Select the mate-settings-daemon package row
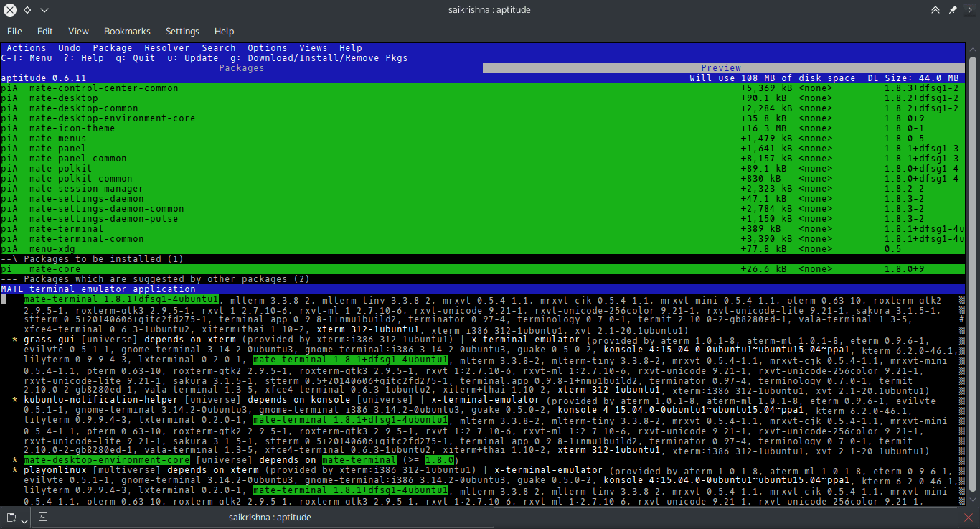Viewport: 980px width, 529px height. tap(483, 199)
